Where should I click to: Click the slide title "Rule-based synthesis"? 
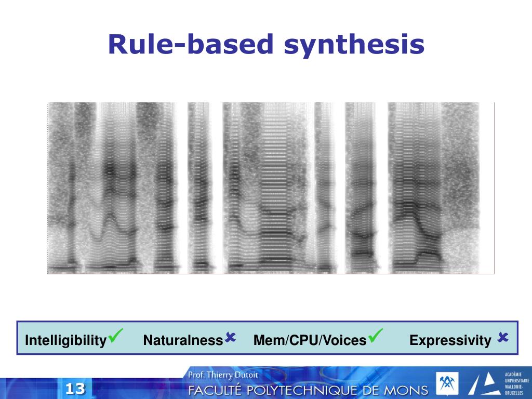[x=266, y=45]
